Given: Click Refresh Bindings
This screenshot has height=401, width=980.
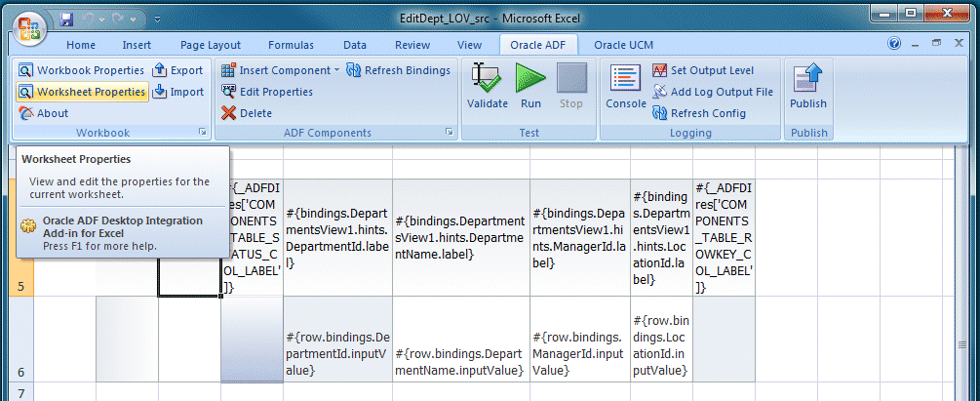Looking at the screenshot, I should point(398,70).
